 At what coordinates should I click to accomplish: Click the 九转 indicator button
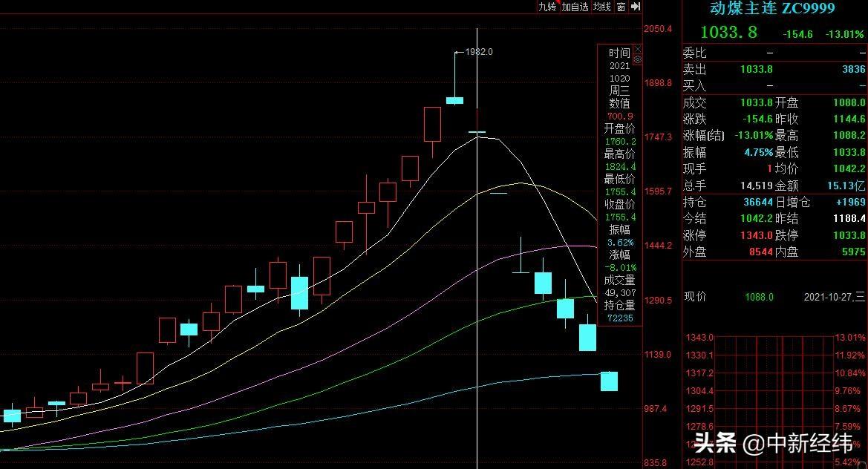tap(547, 7)
